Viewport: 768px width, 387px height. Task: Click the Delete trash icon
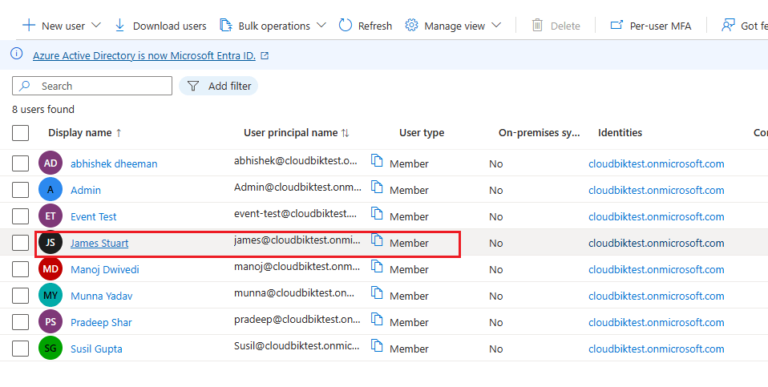537,25
